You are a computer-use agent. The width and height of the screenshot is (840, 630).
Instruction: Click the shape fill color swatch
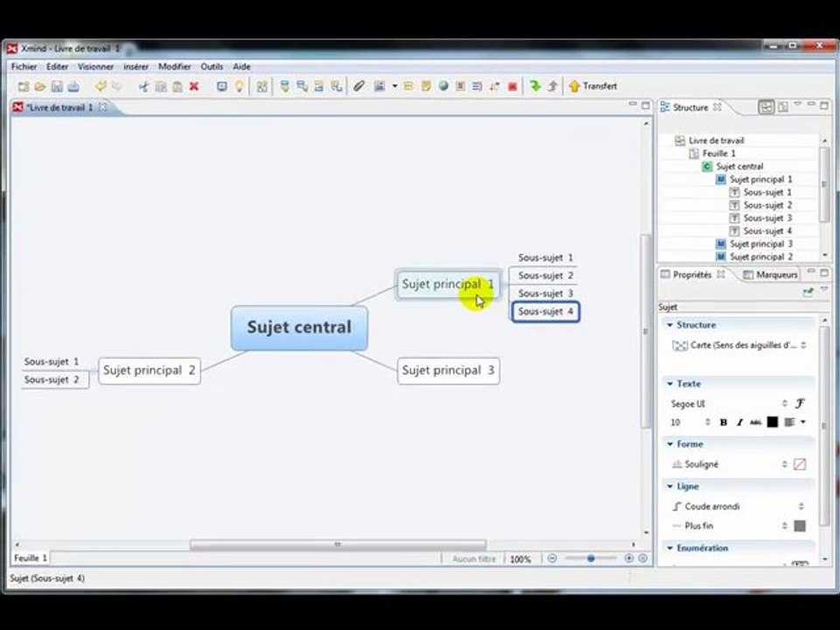click(799, 464)
